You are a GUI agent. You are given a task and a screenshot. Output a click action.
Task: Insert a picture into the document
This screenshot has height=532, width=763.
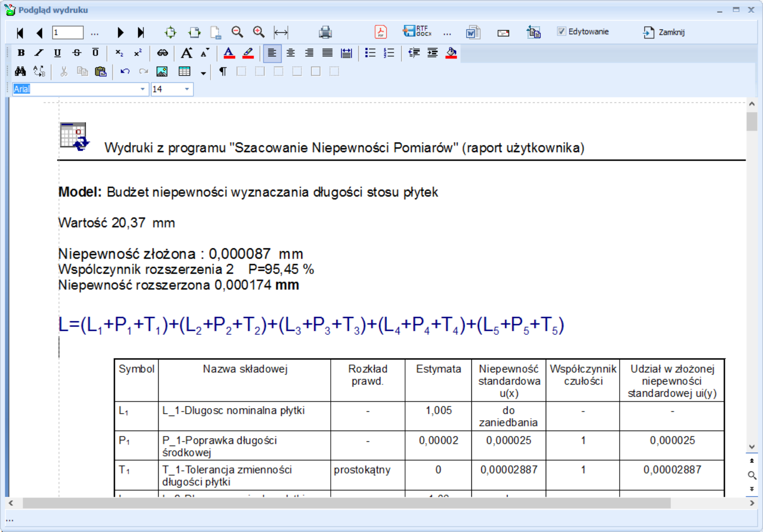pos(162,72)
